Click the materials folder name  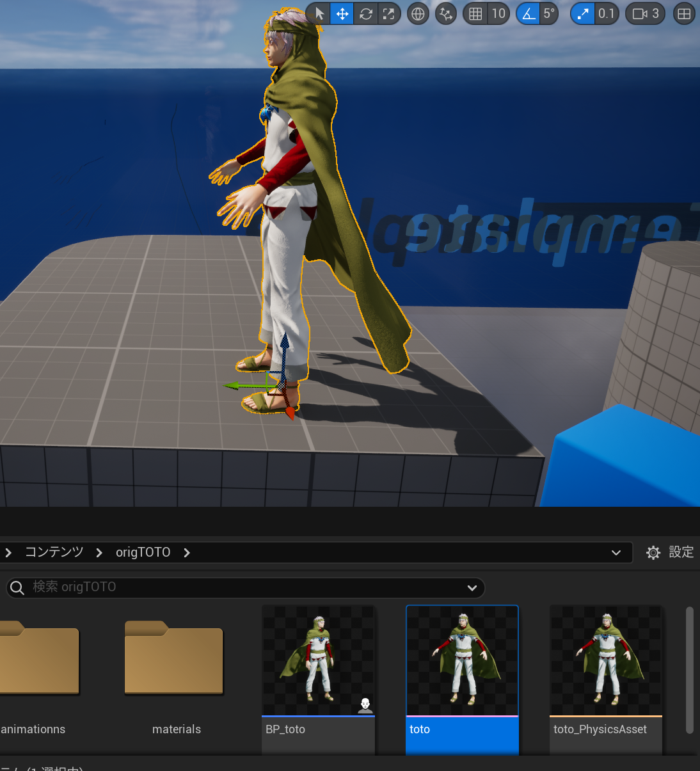[177, 729]
